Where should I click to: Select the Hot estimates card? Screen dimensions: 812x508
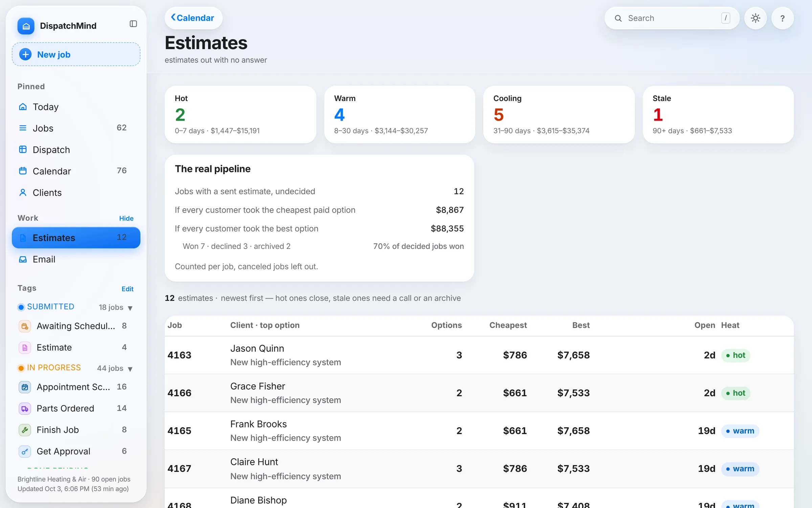240,114
